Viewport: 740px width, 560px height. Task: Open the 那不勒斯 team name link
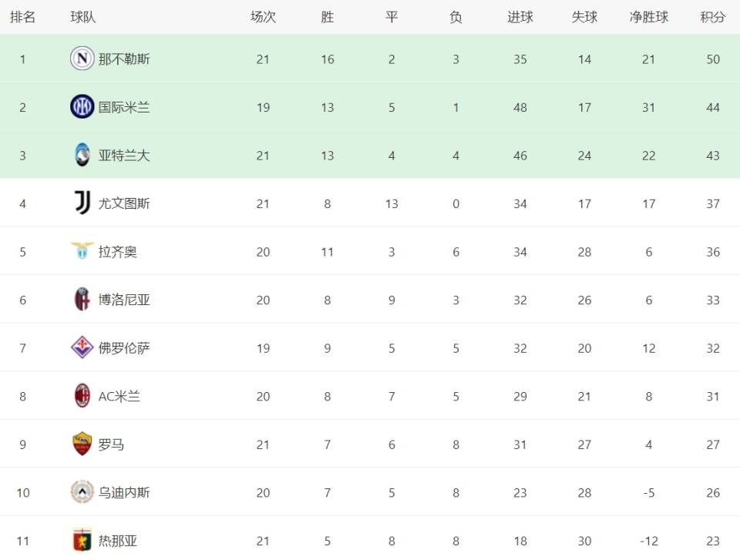tap(124, 59)
